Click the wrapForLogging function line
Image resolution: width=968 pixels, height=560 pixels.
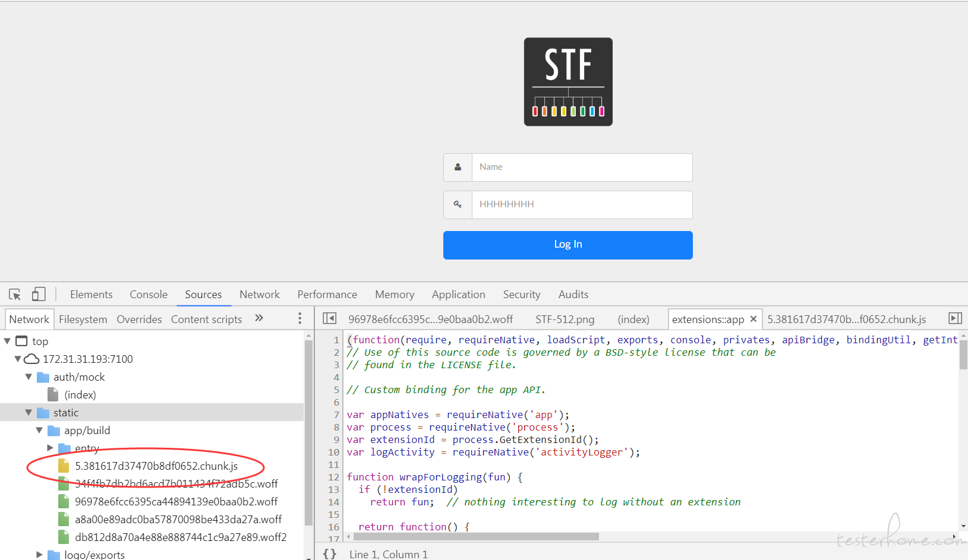(435, 477)
